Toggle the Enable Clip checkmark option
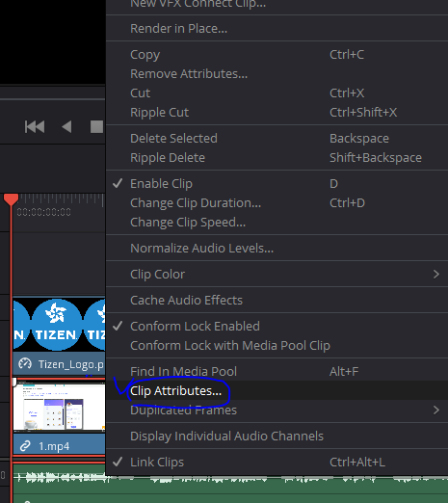The width and height of the screenshot is (448, 503). (277, 184)
